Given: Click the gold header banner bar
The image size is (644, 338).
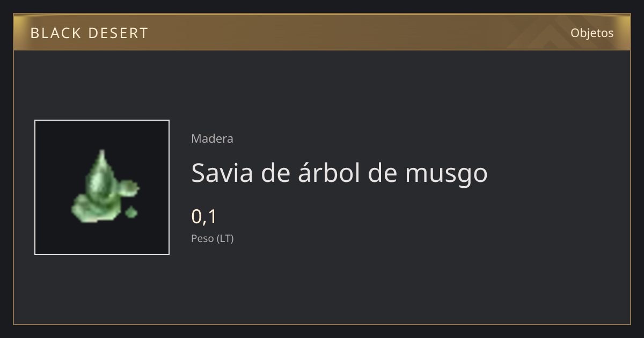Looking at the screenshot, I should pyautogui.click(x=322, y=32).
